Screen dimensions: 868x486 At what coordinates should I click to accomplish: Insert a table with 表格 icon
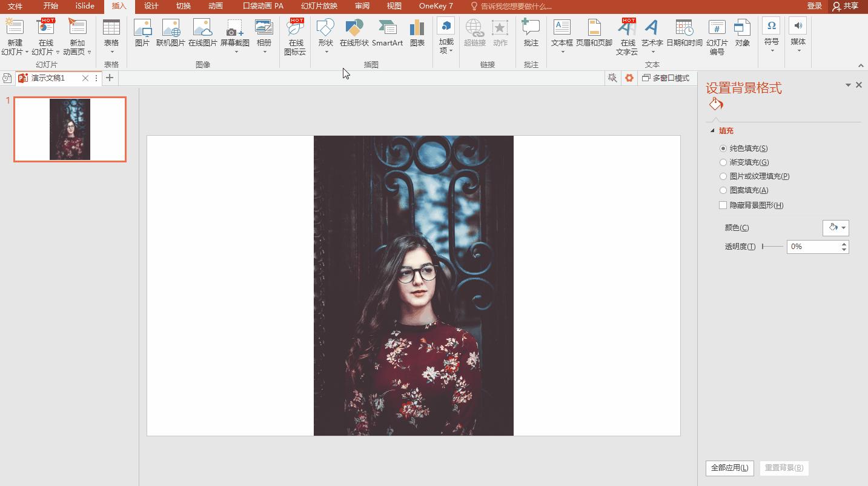coord(111,33)
